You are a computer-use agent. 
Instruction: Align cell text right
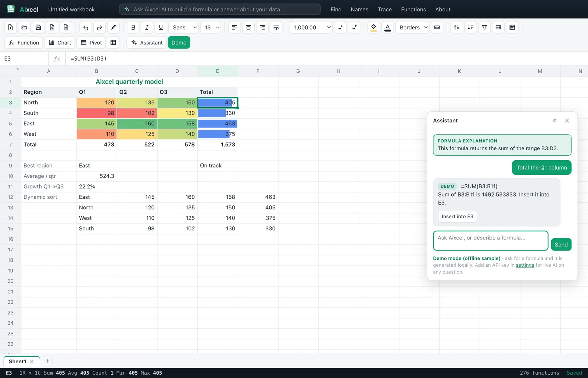262,28
